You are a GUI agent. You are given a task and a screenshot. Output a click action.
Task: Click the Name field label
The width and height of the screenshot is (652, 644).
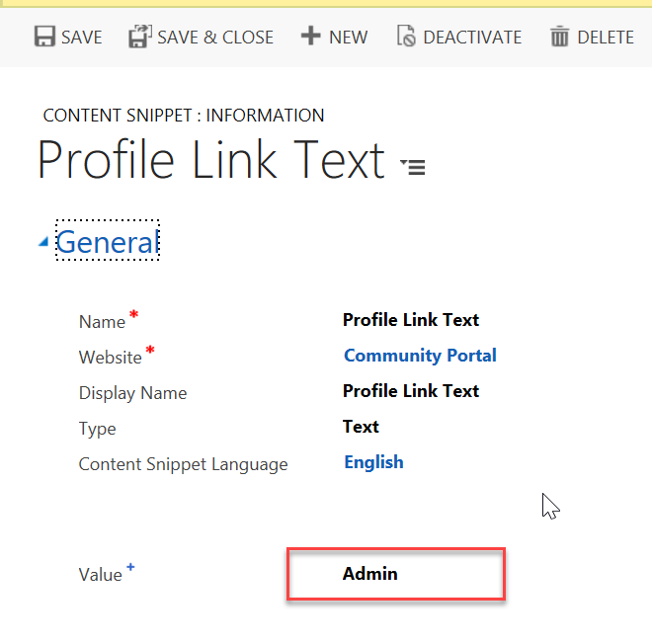pos(102,322)
